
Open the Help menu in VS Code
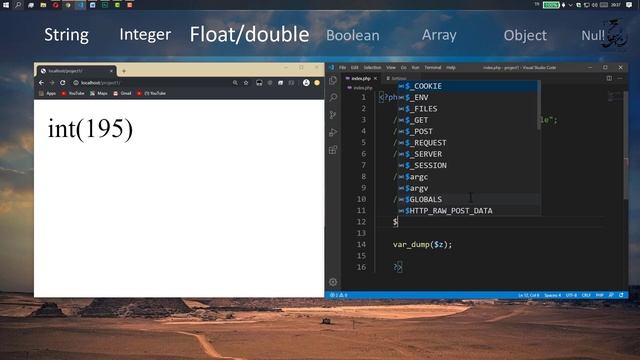[x=451, y=68]
